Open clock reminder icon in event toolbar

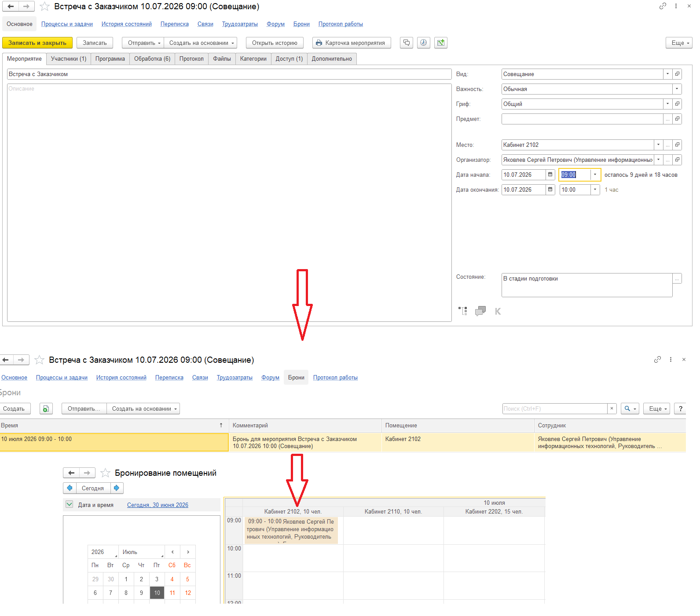click(x=423, y=43)
